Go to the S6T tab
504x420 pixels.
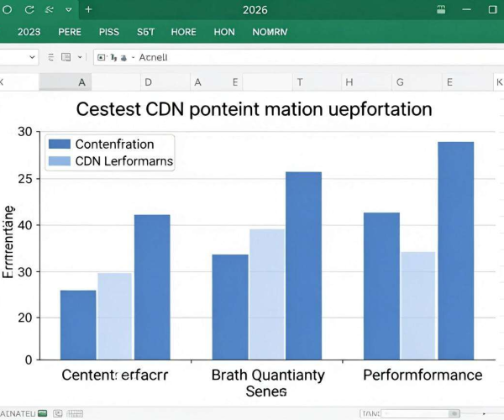(x=145, y=32)
